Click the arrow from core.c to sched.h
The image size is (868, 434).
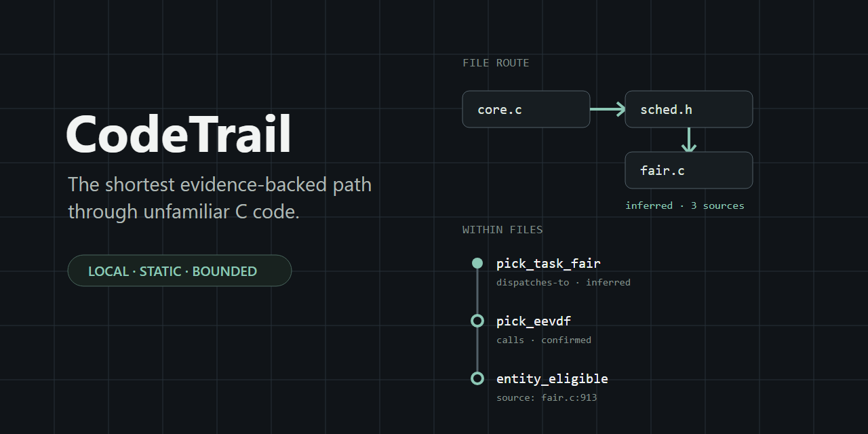[608, 109]
